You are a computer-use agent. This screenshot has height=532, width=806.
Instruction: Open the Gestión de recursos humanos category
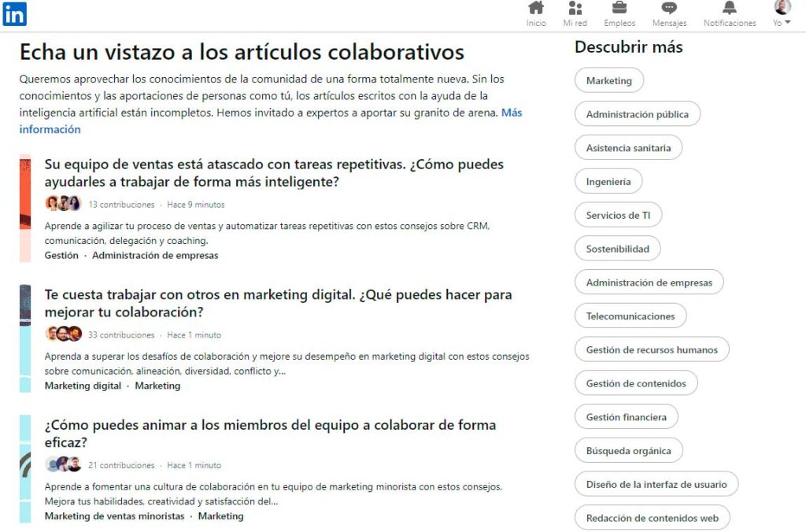click(x=652, y=349)
